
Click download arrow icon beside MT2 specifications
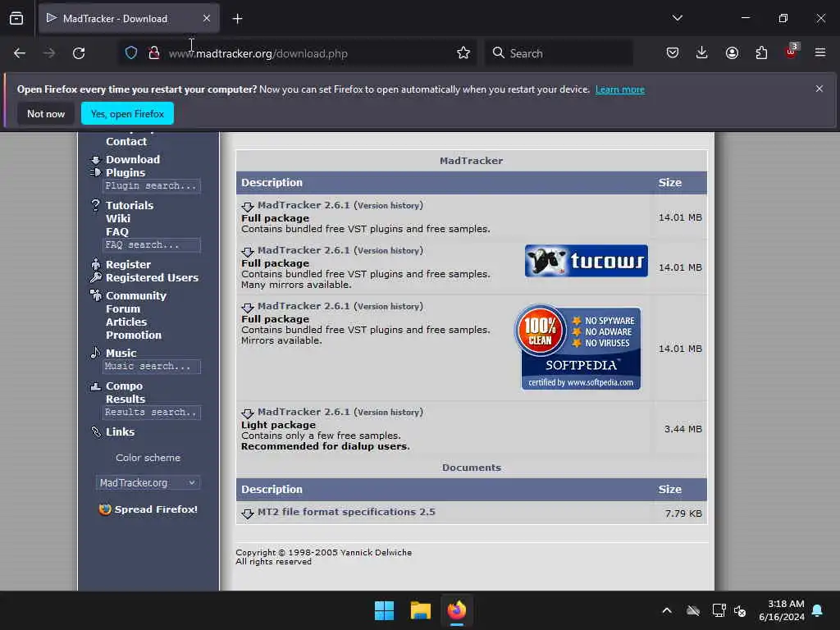point(248,514)
